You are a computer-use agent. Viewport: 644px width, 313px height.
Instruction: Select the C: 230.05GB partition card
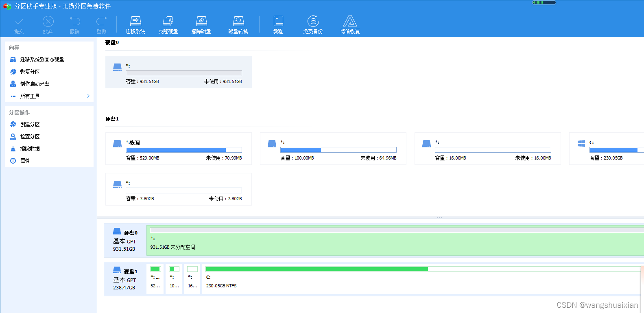coord(607,149)
